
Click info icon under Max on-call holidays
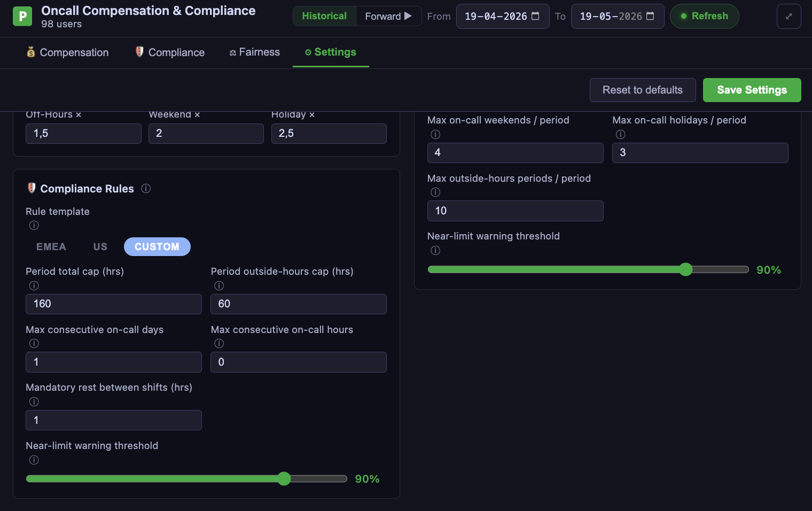click(x=621, y=134)
